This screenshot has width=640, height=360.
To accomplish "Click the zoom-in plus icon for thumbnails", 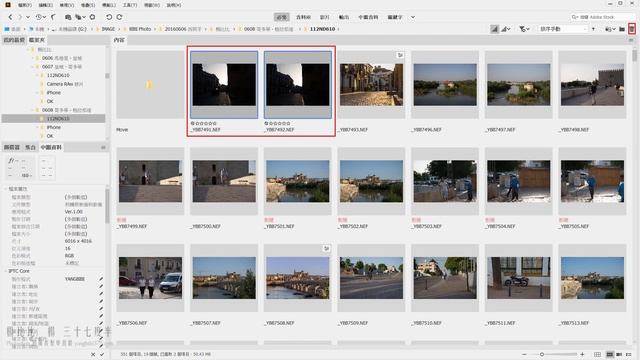I will [582, 354].
